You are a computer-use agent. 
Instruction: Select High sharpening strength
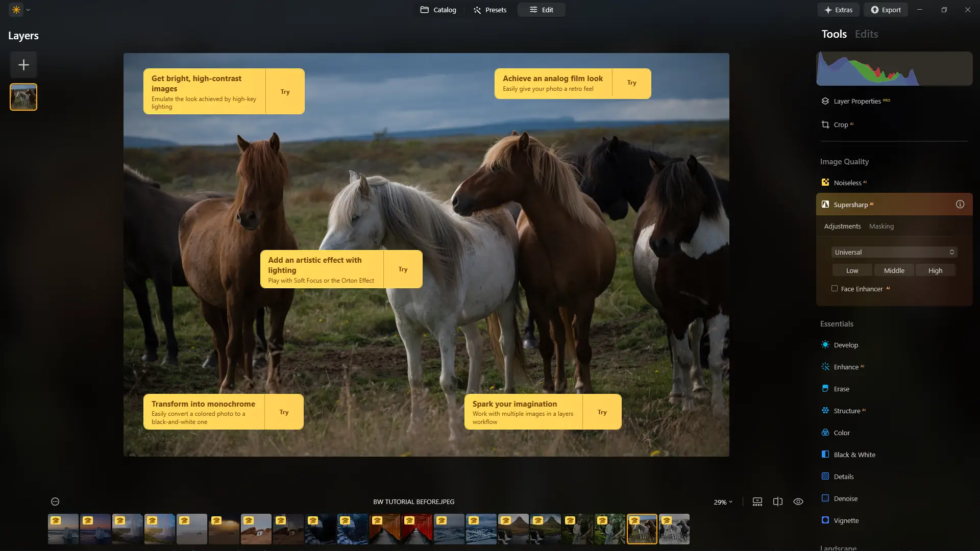(x=935, y=270)
